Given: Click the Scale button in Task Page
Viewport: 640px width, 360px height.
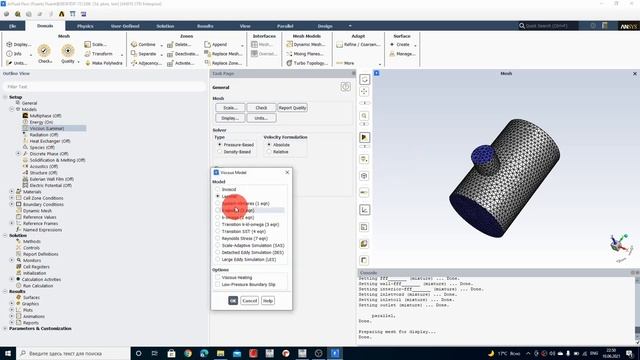Looking at the screenshot, I should pos(230,108).
